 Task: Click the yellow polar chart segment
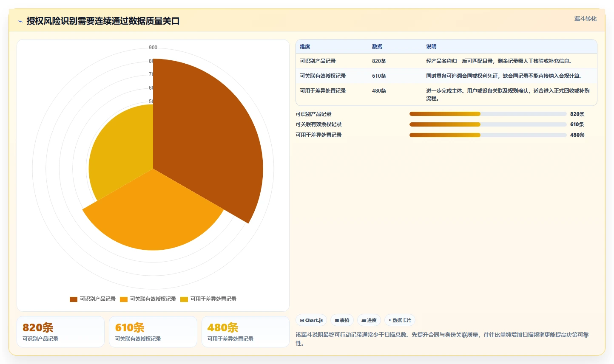pyautogui.click(x=123, y=149)
